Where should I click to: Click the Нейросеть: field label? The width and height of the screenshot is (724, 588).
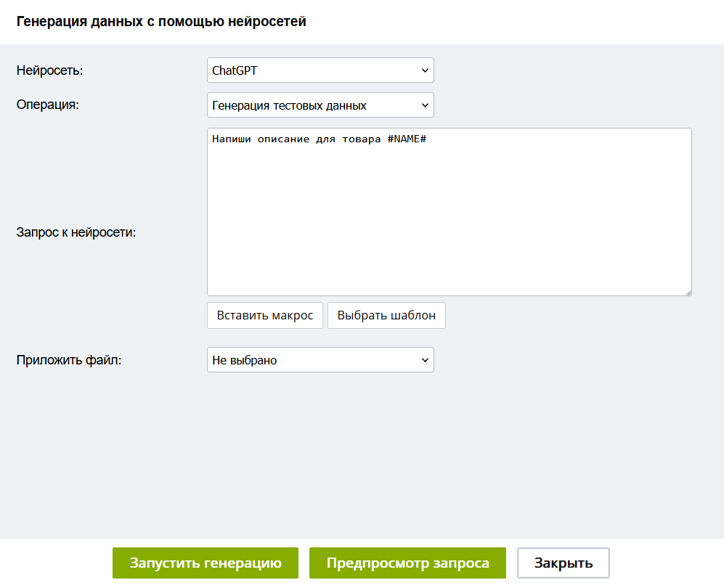(50, 70)
